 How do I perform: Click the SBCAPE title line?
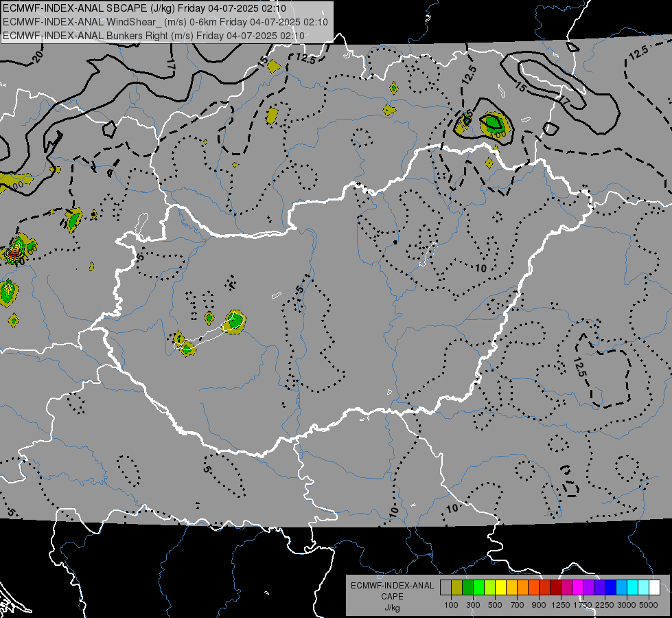(x=144, y=8)
